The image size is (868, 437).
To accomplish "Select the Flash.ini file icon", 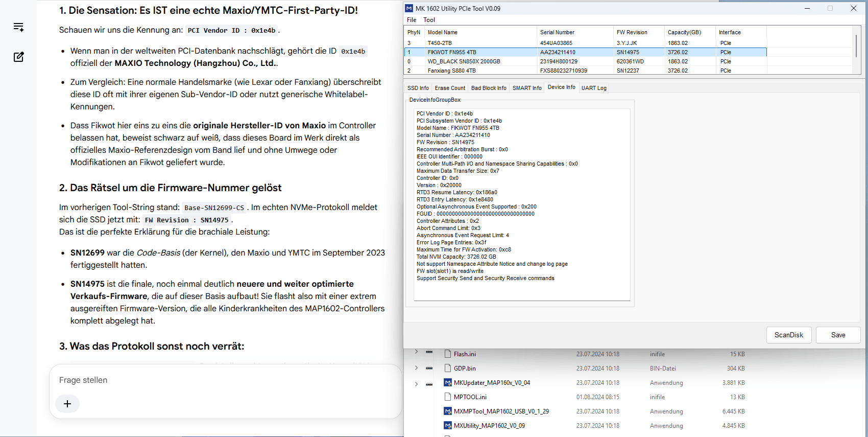I will (448, 354).
